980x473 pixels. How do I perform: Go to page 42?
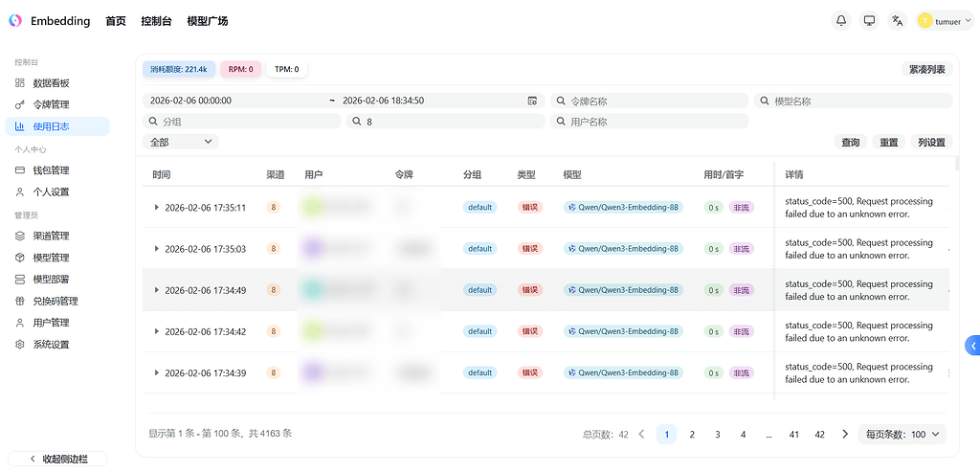pyautogui.click(x=819, y=434)
